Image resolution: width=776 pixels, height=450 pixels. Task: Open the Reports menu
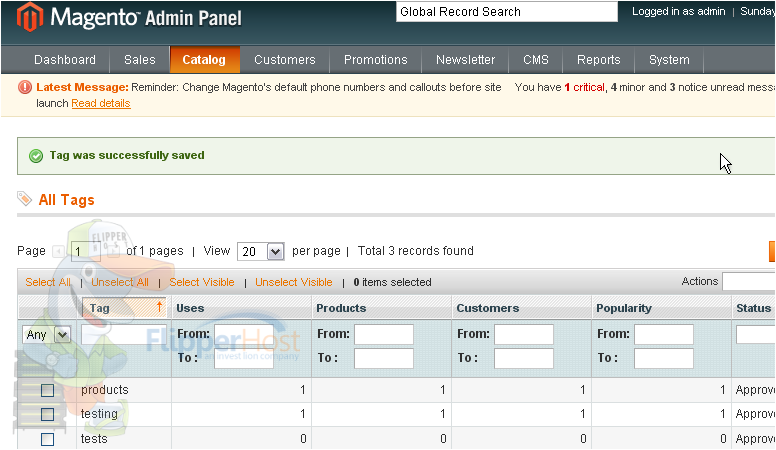pos(599,60)
